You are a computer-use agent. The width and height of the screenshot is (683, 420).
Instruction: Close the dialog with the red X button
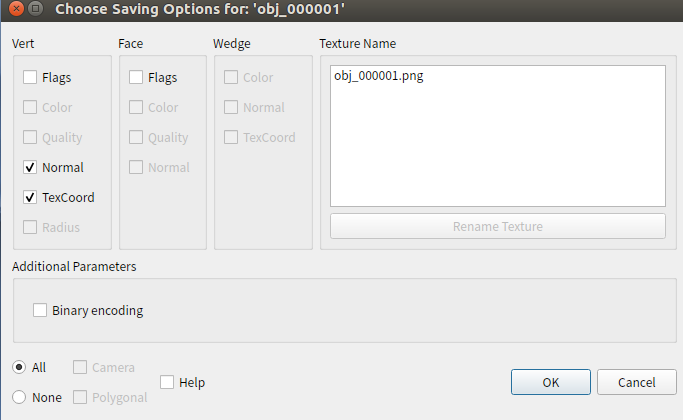point(16,8)
